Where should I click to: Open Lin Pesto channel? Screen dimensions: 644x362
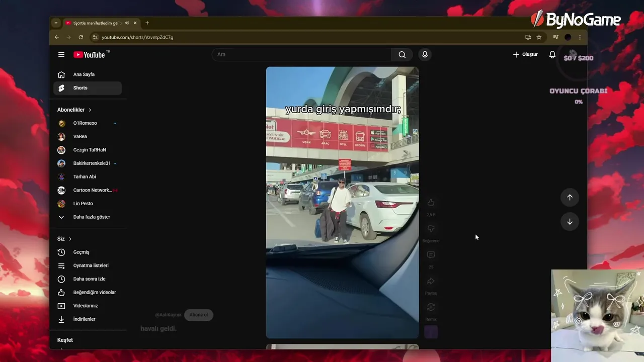[x=88, y=204]
